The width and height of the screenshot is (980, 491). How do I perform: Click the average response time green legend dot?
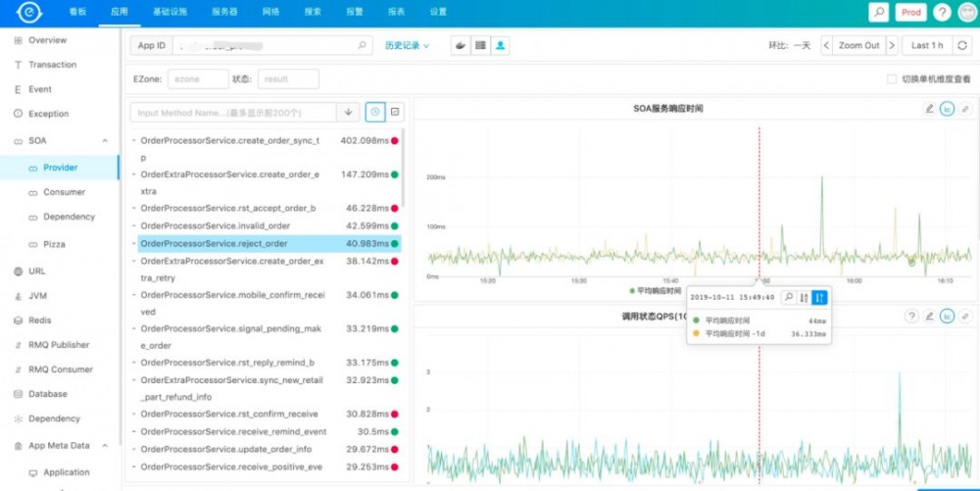click(x=632, y=291)
